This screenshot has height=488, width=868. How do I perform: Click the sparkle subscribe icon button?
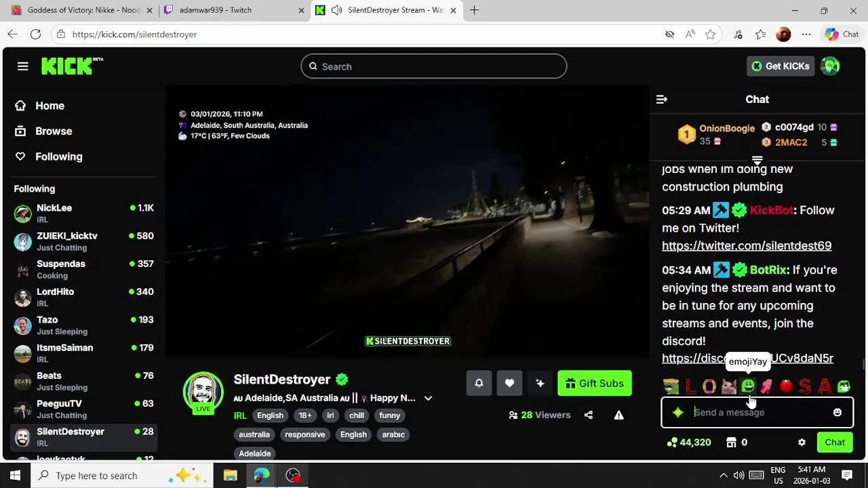540,383
